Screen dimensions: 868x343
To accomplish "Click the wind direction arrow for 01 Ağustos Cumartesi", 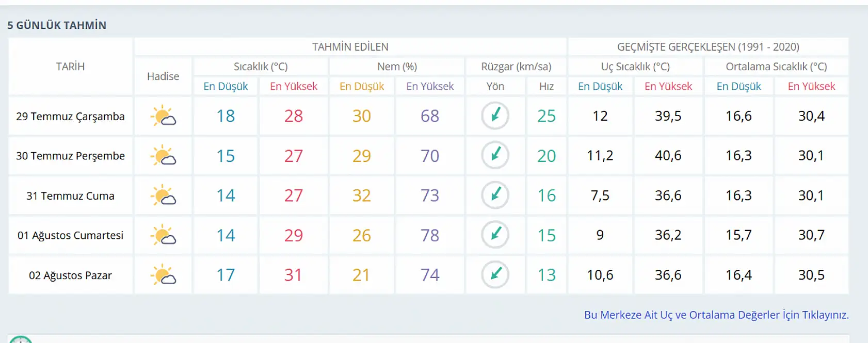I will click(495, 235).
